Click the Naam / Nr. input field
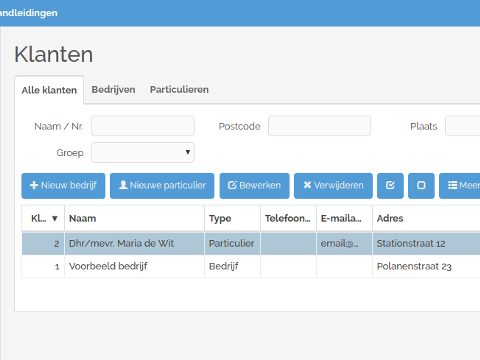The height and width of the screenshot is (360, 480). (143, 126)
